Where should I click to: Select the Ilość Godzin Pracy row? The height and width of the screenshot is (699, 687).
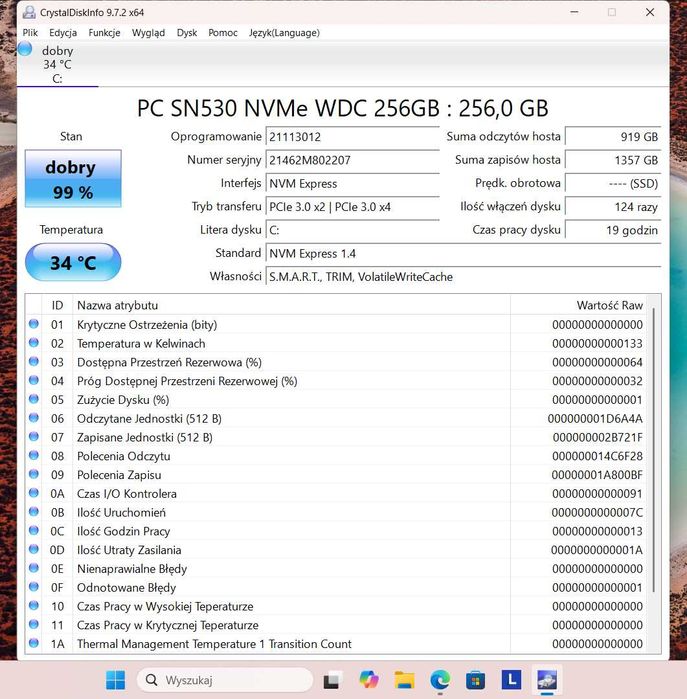[336, 531]
